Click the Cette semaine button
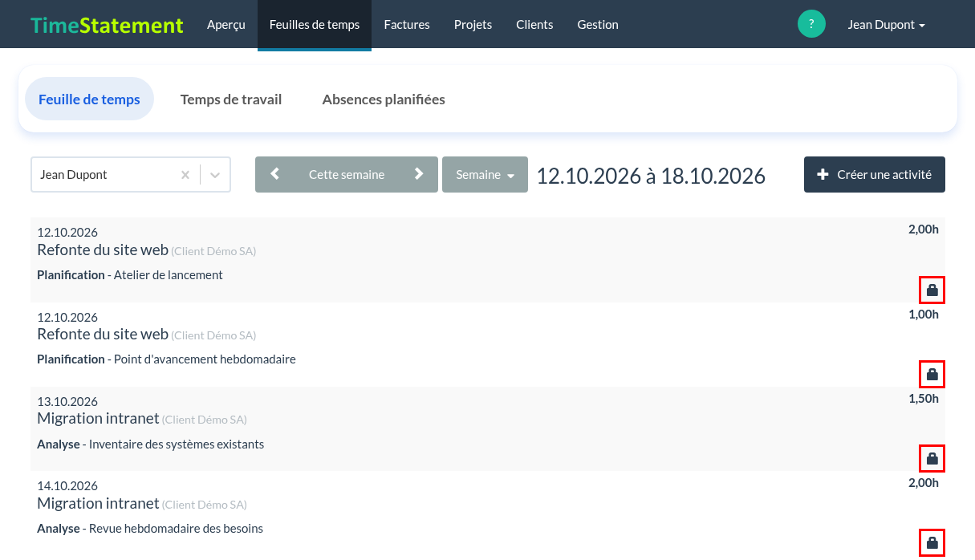The image size is (975, 560). (x=347, y=174)
